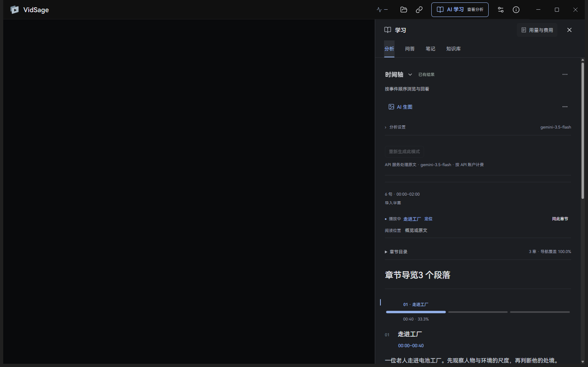Click the 重新生成此模式 button
Image resolution: width=588 pixels, height=367 pixels.
404,152
